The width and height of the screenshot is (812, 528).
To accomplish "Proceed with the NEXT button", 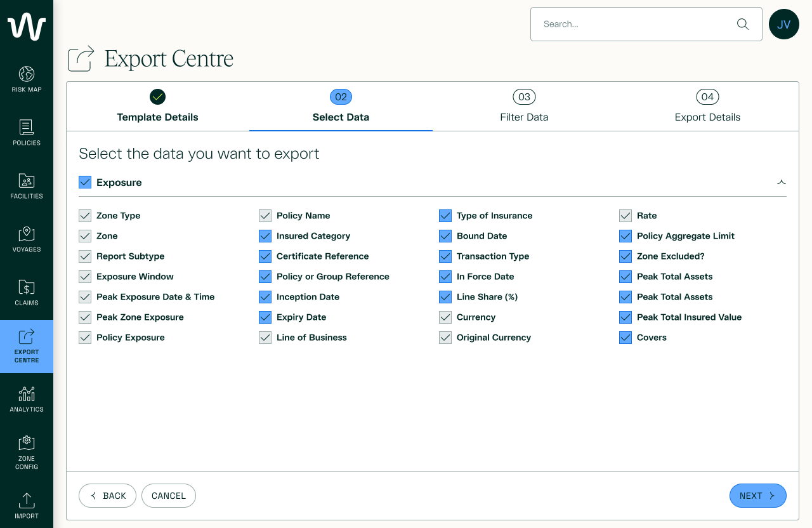I will point(758,496).
